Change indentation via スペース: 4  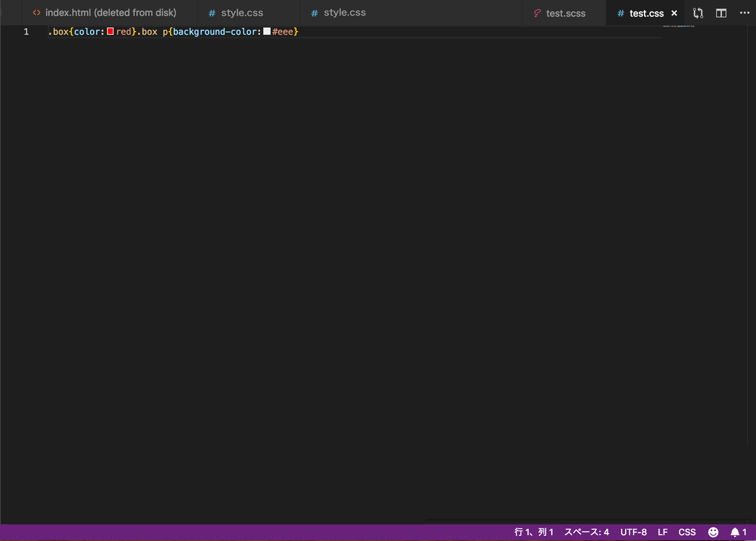(x=587, y=532)
